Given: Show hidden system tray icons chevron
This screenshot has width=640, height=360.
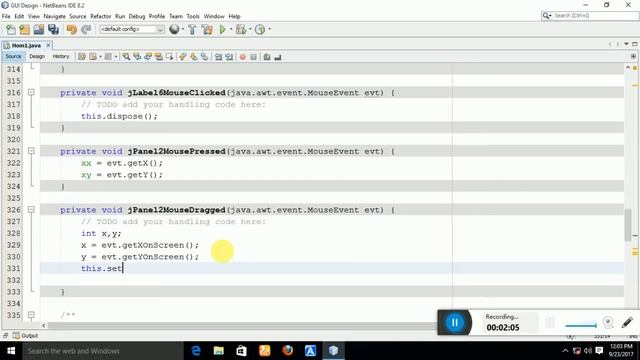Looking at the screenshot, I should click(x=565, y=351).
